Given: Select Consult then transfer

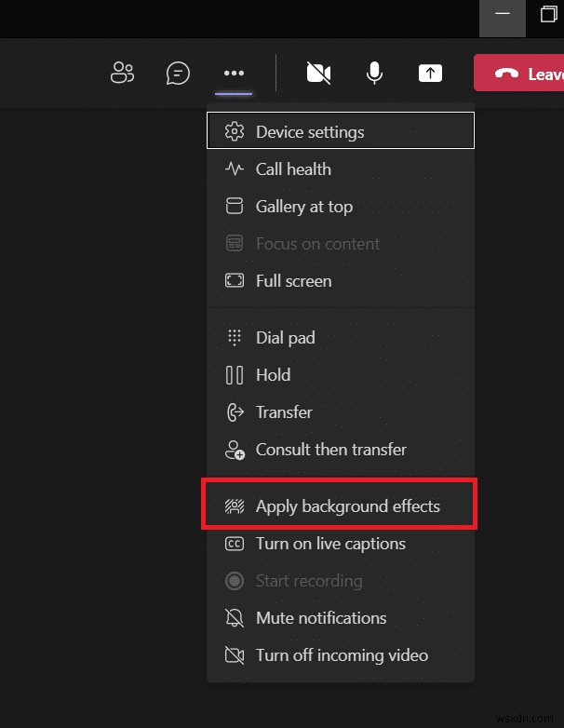Looking at the screenshot, I should [341, 450].
